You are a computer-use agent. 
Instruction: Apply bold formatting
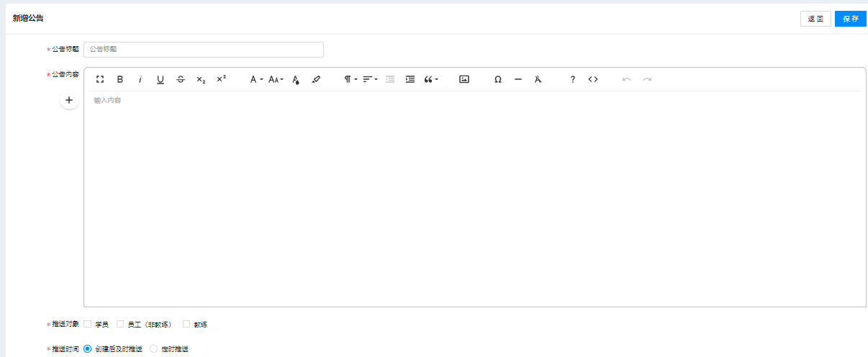(120, 79)
